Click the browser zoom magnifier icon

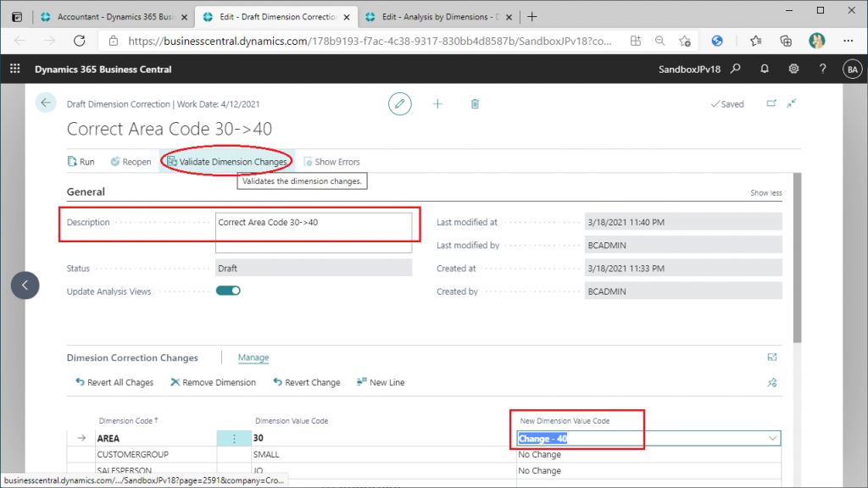pyautogui.click(x=659, y=41)
